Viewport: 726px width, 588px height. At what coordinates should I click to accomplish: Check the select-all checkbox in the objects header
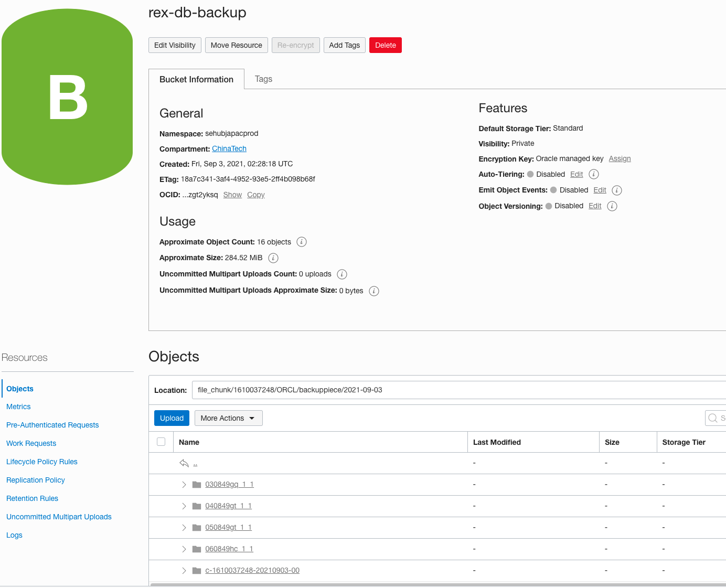click(x=161, y=442)
